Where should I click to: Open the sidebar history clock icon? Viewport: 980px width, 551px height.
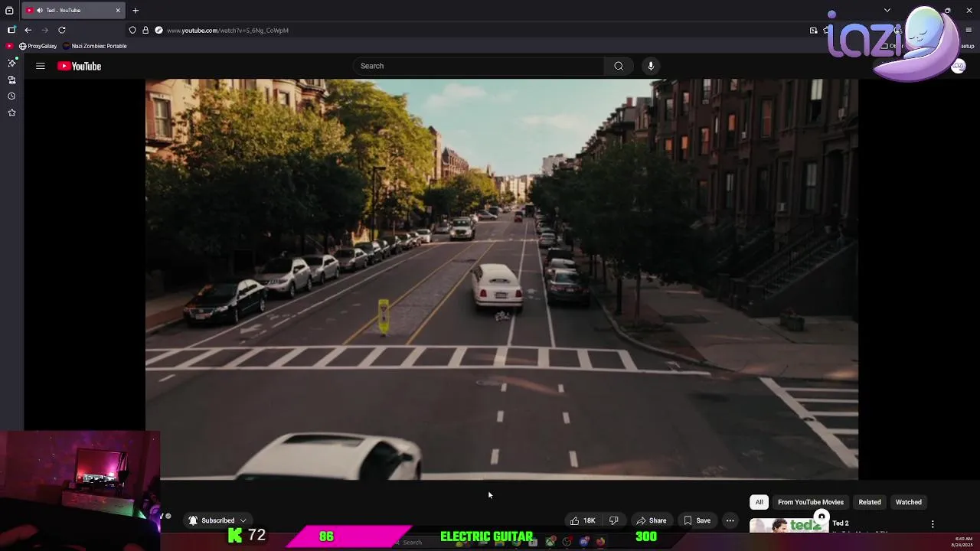point(11,96)
